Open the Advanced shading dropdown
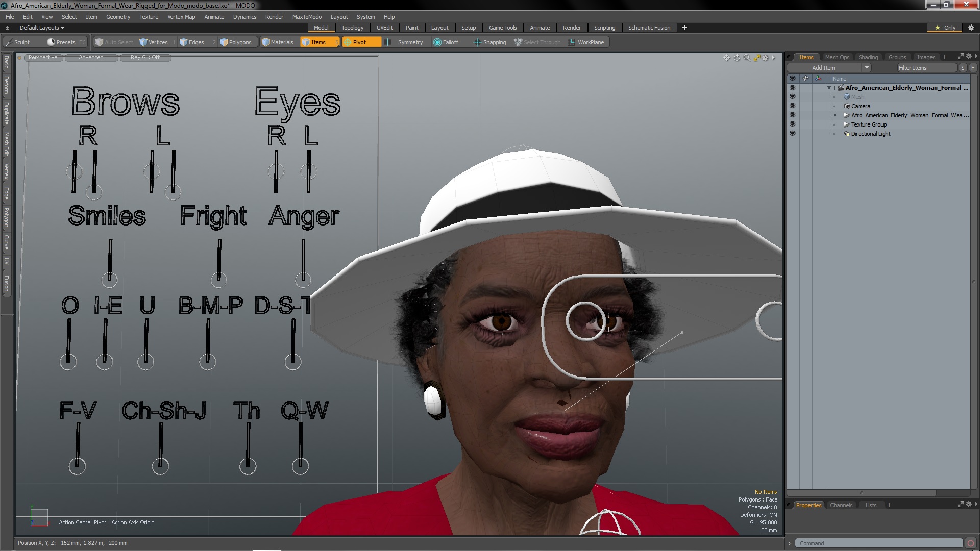The width and height of the screenshot is (980, 551). [x=91, y=58]
